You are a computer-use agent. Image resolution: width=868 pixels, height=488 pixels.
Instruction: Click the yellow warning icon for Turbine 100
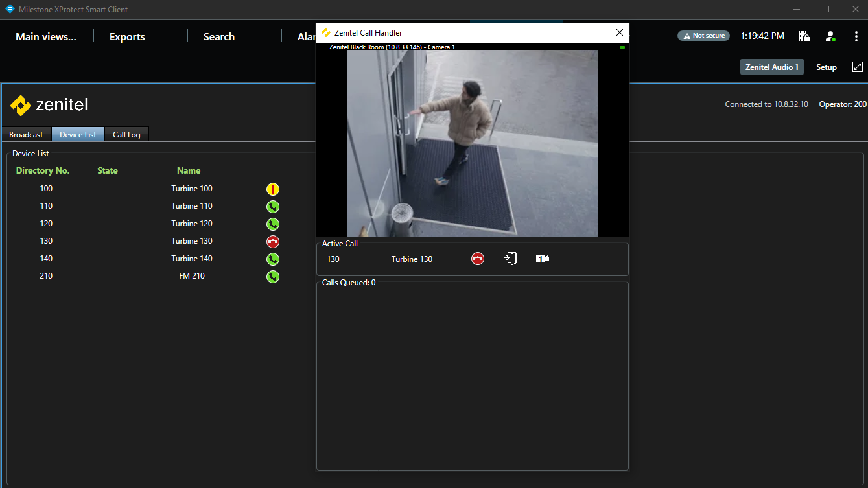click(273, 189)
